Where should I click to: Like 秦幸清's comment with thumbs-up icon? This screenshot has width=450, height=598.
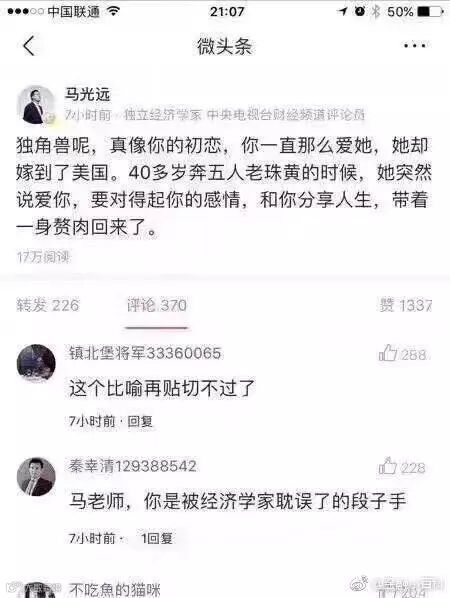[x=388, y=466]
